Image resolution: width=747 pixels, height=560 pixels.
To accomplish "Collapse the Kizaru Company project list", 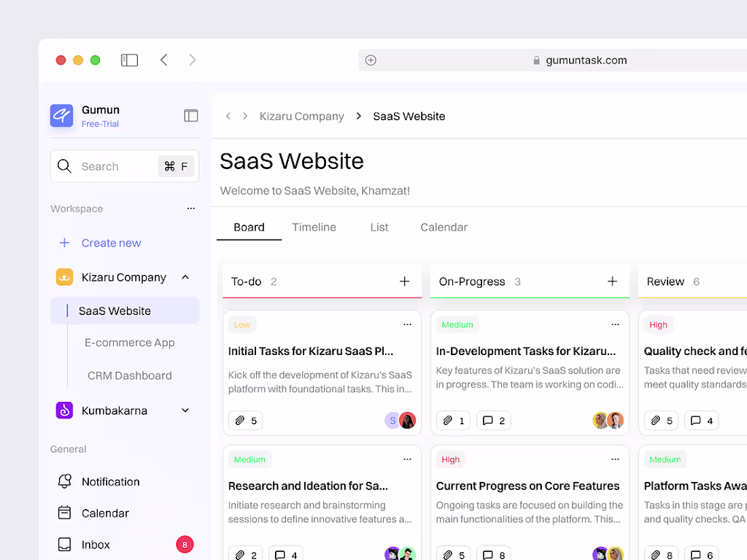I will 185,277.
